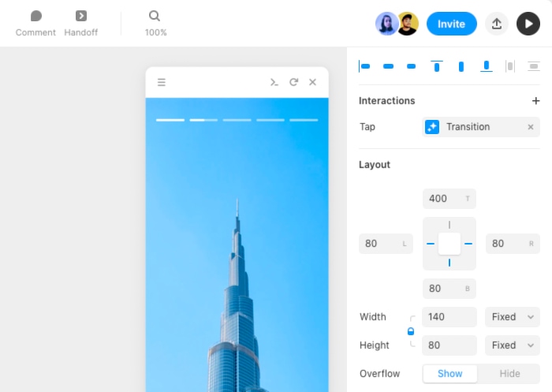
Task: Edit the Width value 140
Action: 449,317
